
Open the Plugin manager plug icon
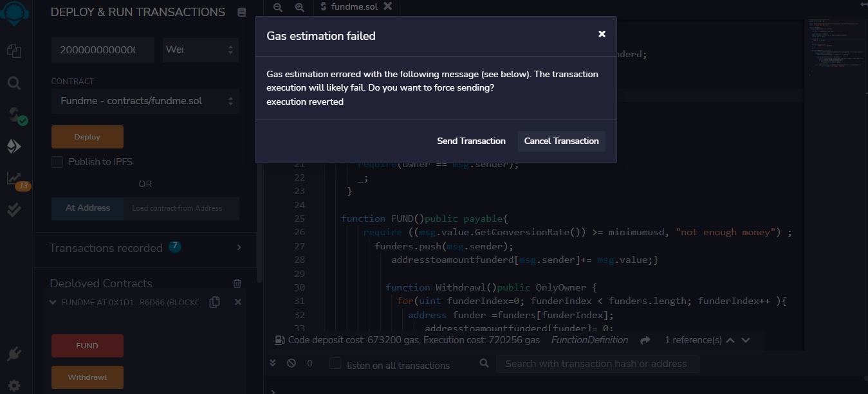[14, 354]
